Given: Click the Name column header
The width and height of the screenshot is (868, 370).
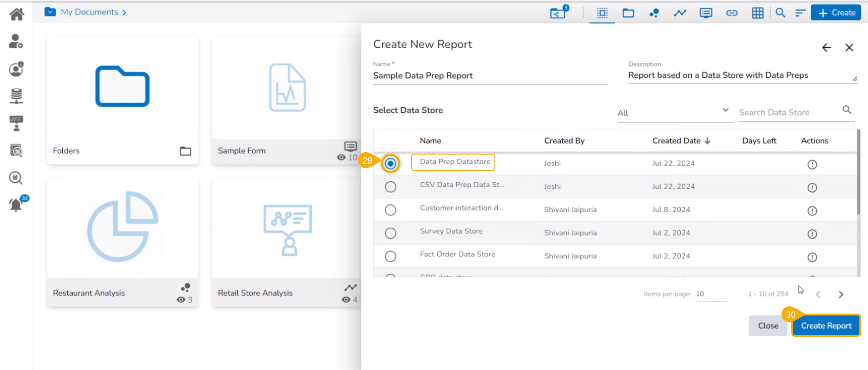Looking at the screenshot, I should click(x=430, y=141).
